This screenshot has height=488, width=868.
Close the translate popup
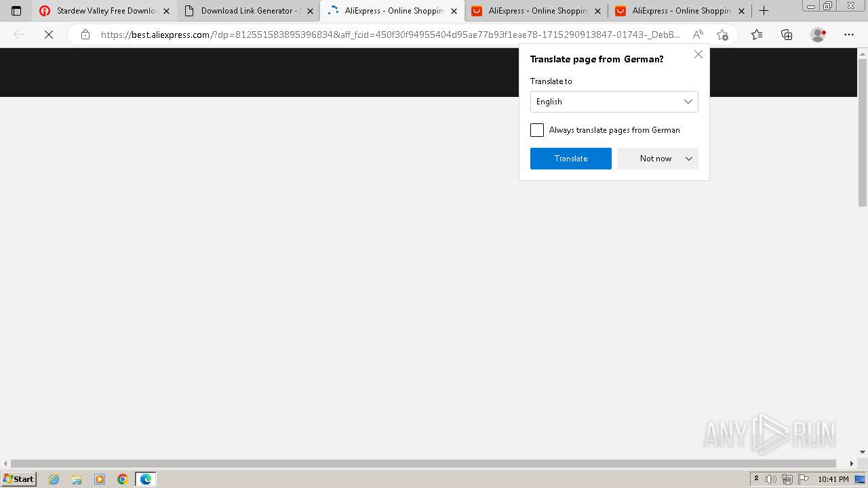(x=698, y=54)
